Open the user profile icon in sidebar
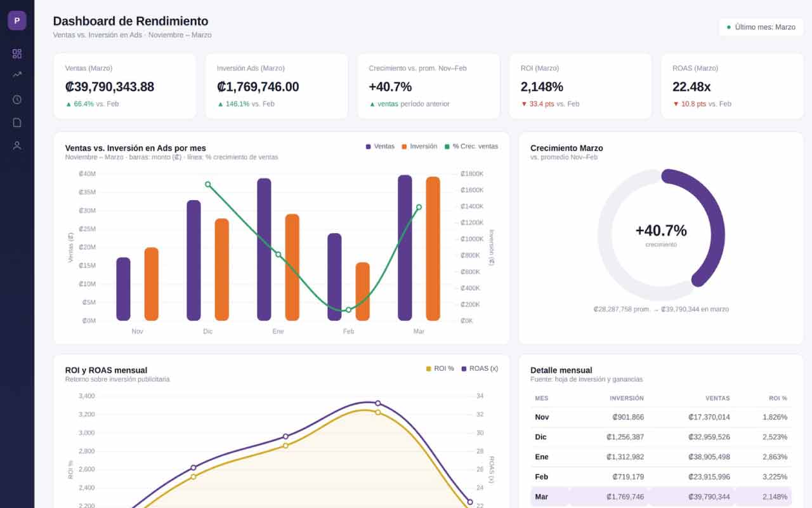 tap(17, 145)
